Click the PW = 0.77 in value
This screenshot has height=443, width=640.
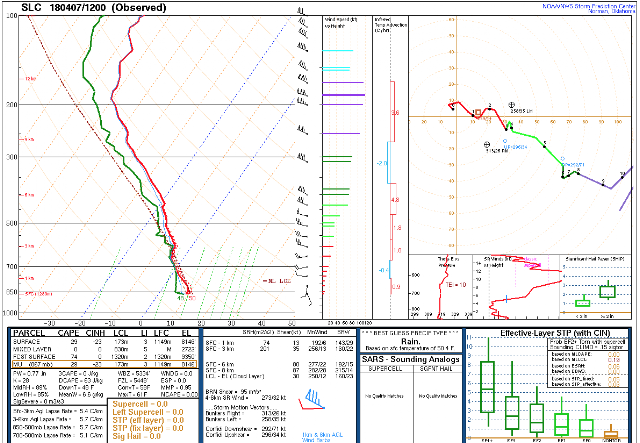(30, 373)
